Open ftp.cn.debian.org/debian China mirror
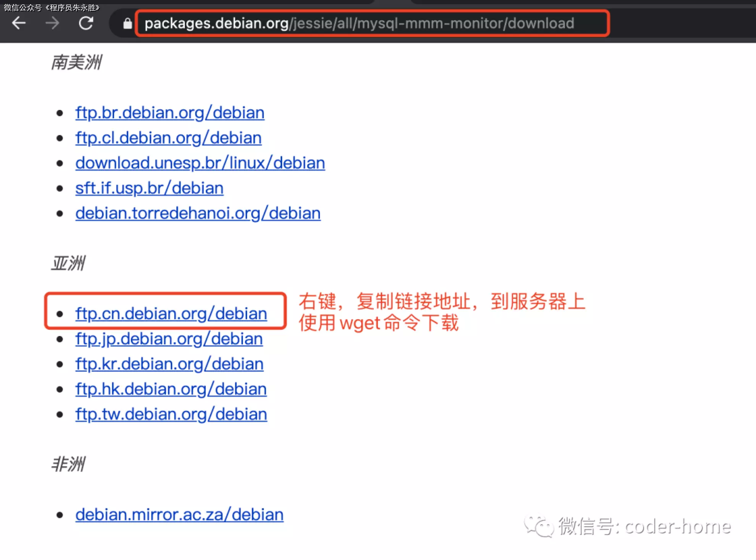Image resolution: width=756 pixels, height=560 pixels. (171, 313)
